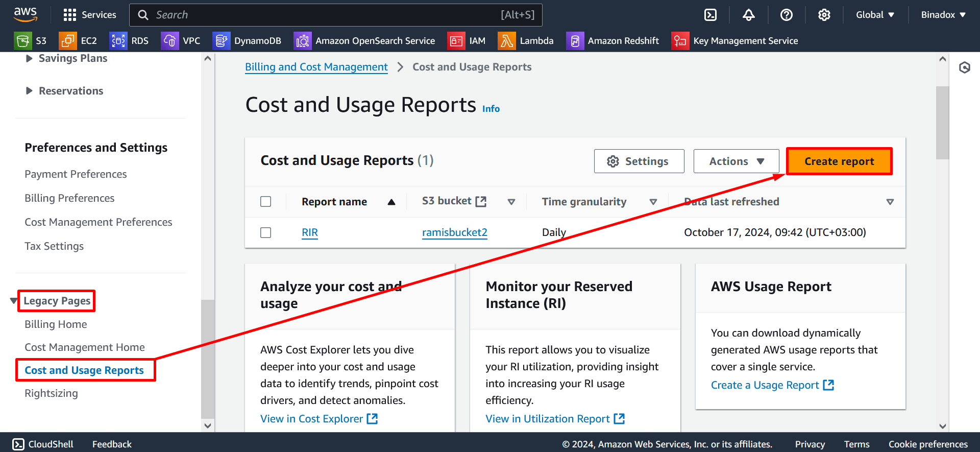Open the VPC shortcut icon
Viewport: 980px width, 452px height.
point(169,41)
